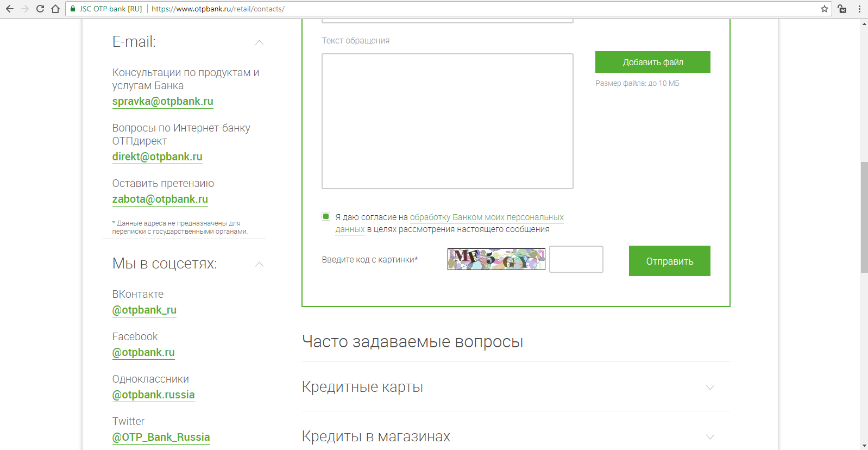Click the browser forward arrow
The width and height of the screenshot is (868, 450).
(25, 9)
